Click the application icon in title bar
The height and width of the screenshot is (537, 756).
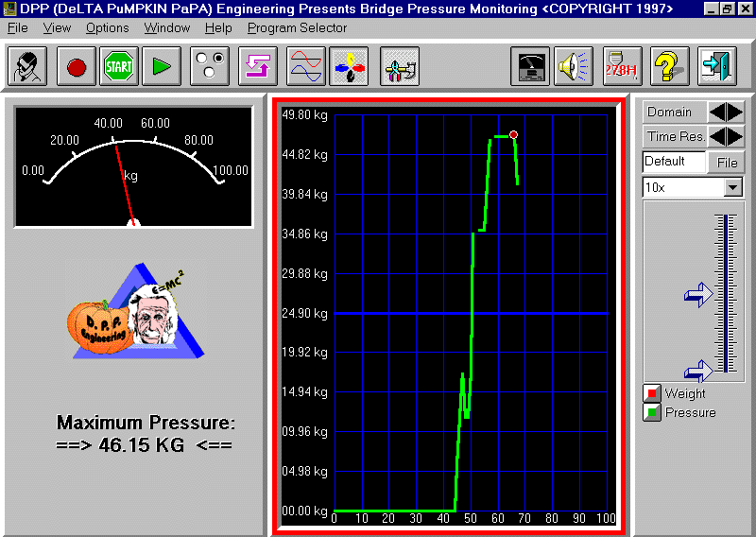(x=9, y=9)
